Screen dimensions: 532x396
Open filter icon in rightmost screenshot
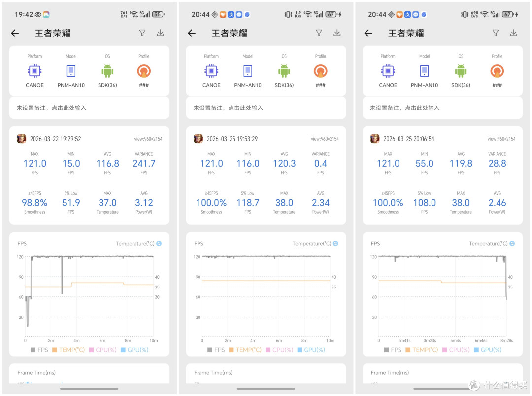tap(496, 33)
